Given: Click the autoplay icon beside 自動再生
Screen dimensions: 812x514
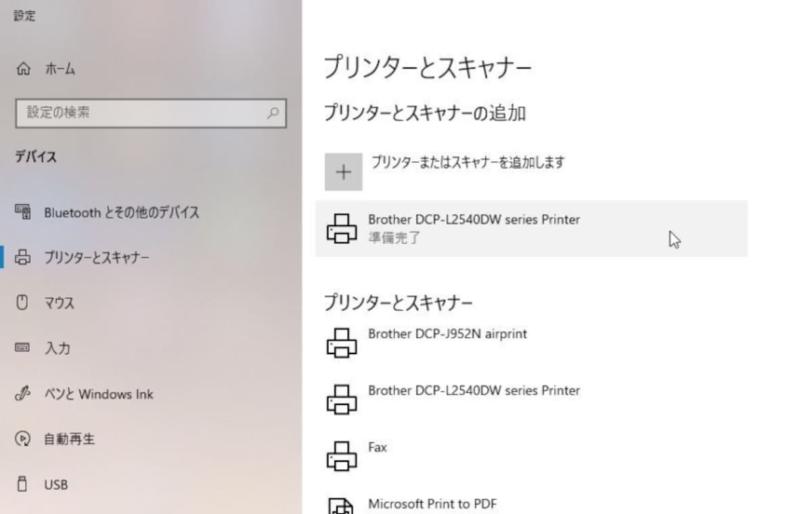Looking at the screenshot, I should coord(22,439).
